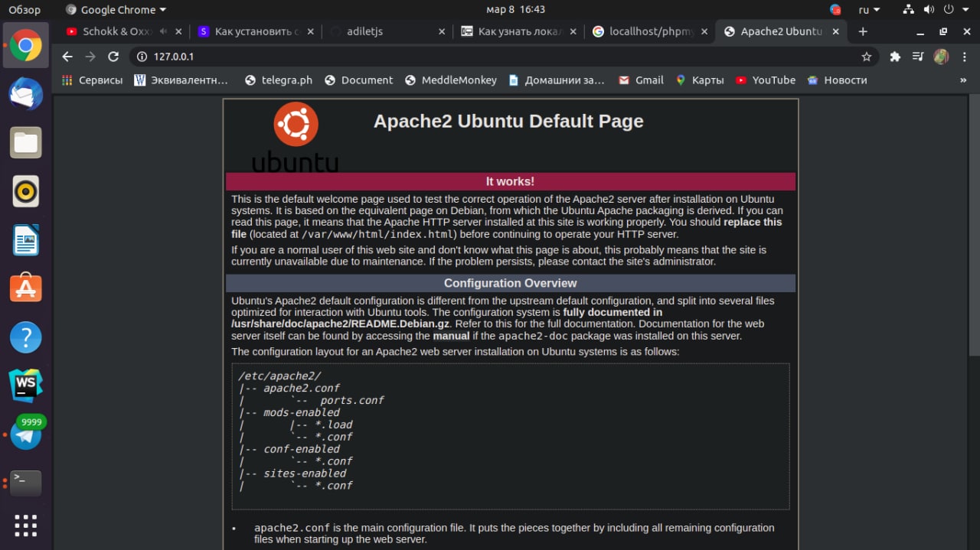Click the address bar showing 127.0.0.1
Screen dimensions: 980x550
click(490, 57)
